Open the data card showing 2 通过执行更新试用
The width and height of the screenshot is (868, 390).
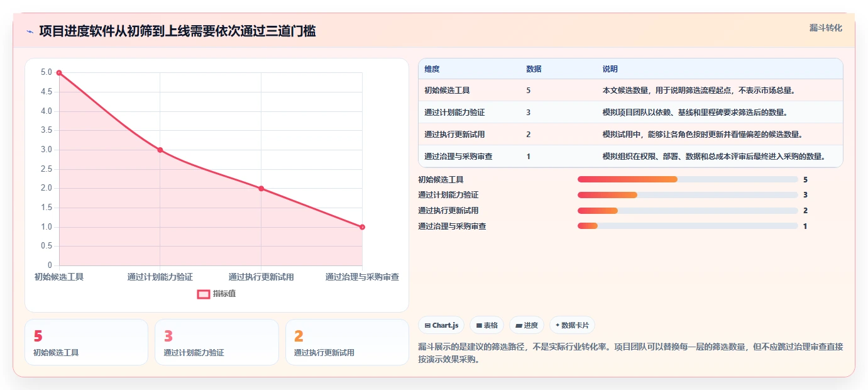point(347,342)
